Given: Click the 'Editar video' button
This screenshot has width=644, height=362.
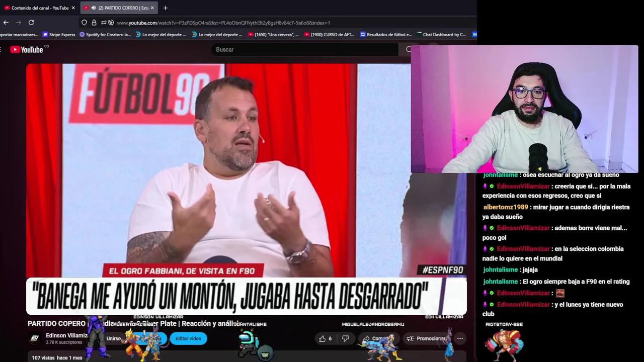Looking at the screenshot, I should coord(188,338).
